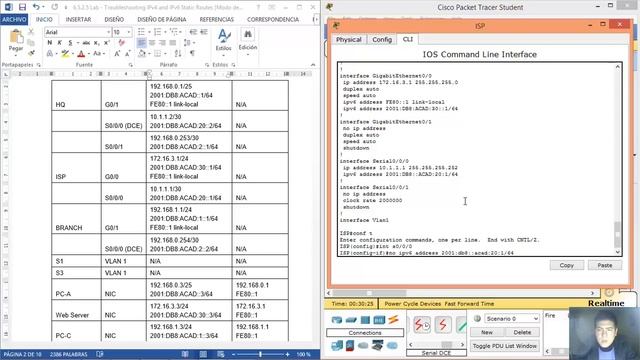Cut selection with the scissors icon
This screenshot has height=360, width=640.
point(31,32)
